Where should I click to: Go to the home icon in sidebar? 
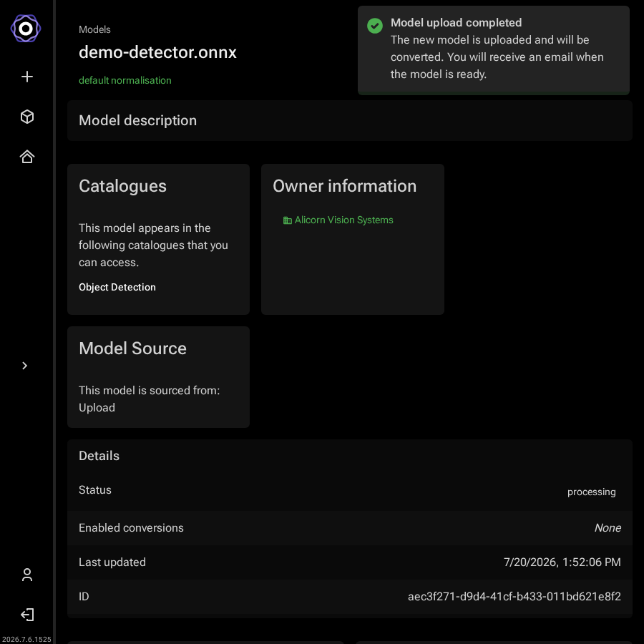27,157
